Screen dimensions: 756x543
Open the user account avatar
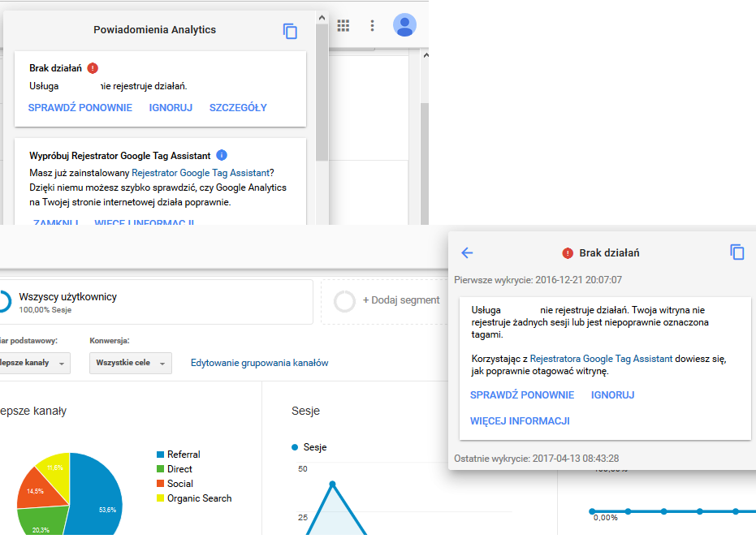point(404,25)
